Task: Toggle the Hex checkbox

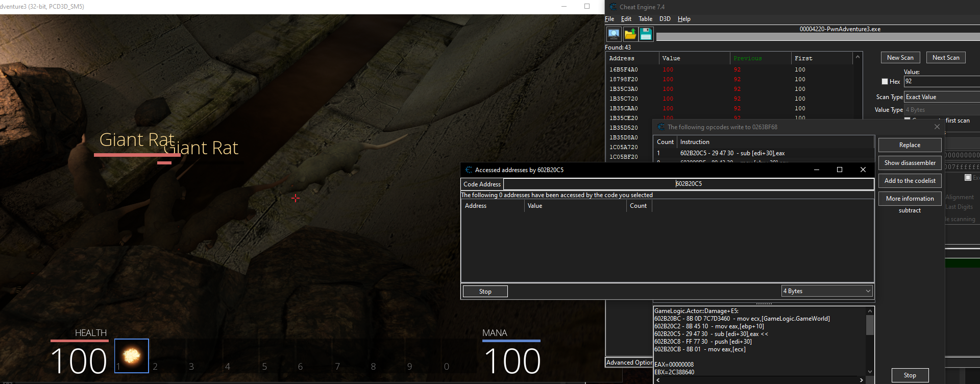Action: point(885,82)
